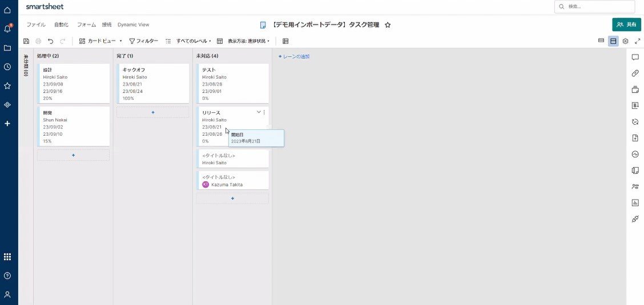Click the 処理中 (2) lane header
Screen dimensions: 644x305
click(x=47, y=56)
